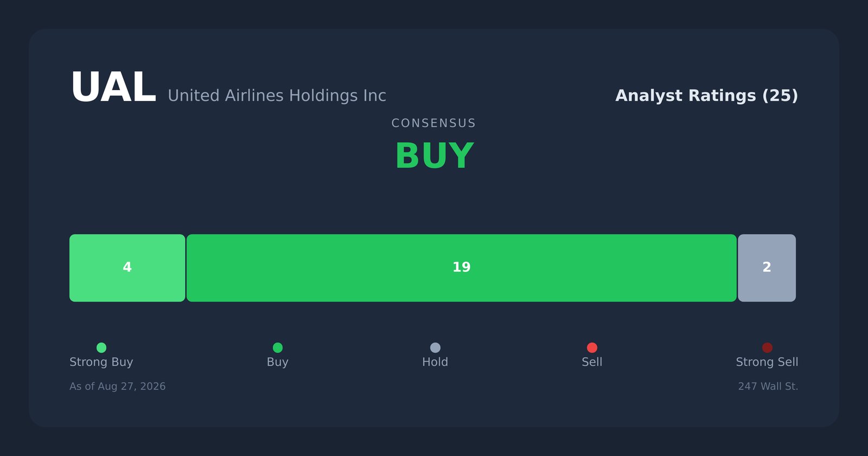The image size is (868, 456).
Task: Select the Hold bar segment showing 2
Action: (x=767, y=268)
